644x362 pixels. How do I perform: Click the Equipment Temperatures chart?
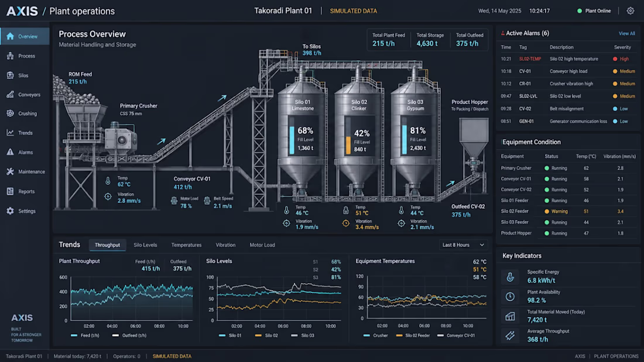[427, 297]
